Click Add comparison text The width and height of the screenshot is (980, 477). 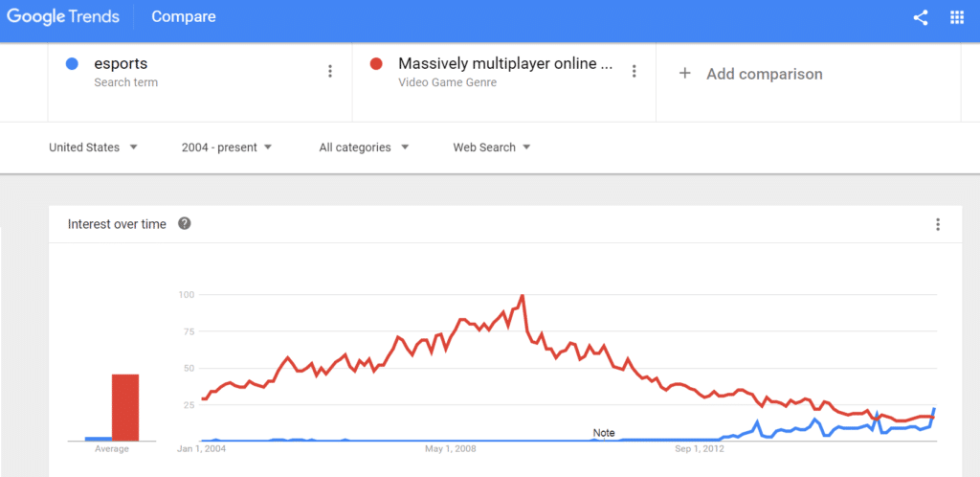tap(765, 74)
